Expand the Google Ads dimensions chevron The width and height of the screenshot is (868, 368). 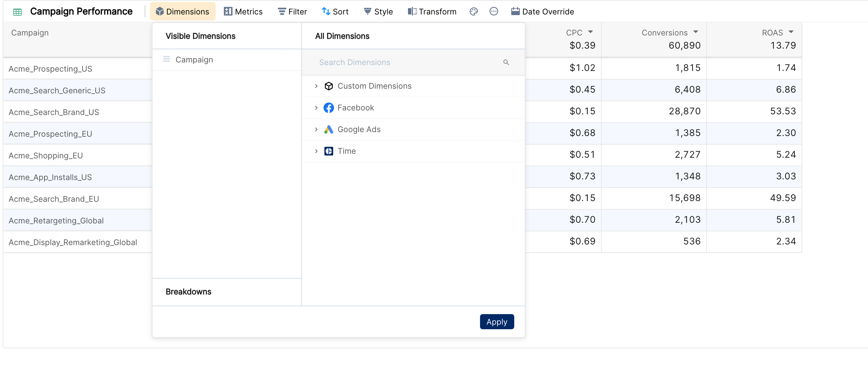pyautogui.click(x=316, y=129)
